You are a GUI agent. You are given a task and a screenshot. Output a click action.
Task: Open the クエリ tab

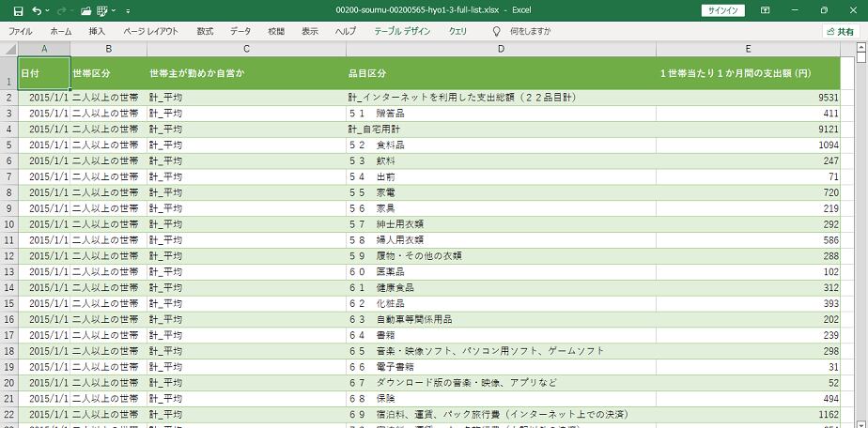[x=457, y=32]
